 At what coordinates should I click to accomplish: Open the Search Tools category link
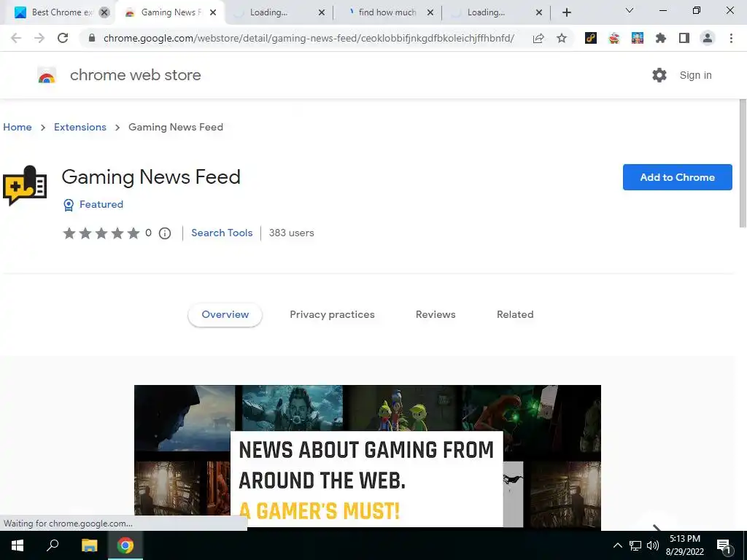[x=222, y=233]
